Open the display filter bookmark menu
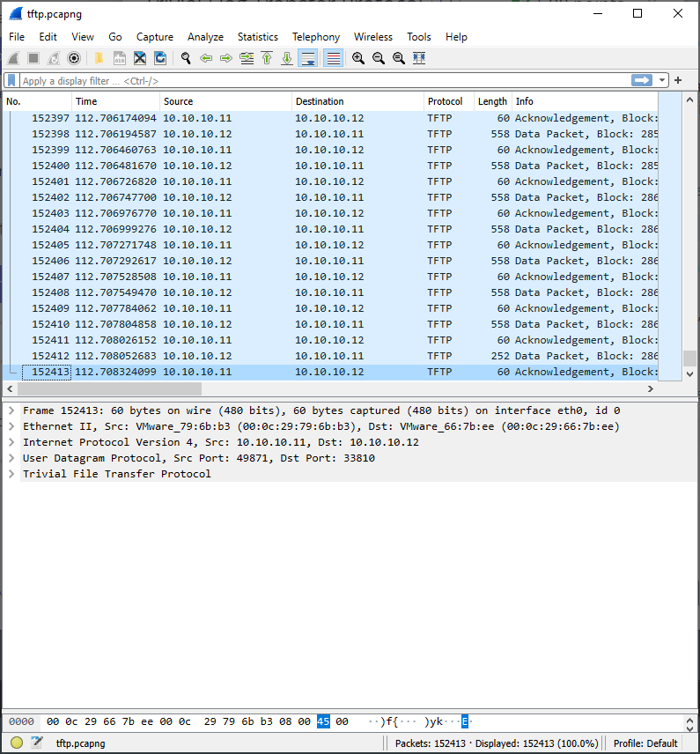The width and height of the screenshot is (700, 754). point(11,80)
